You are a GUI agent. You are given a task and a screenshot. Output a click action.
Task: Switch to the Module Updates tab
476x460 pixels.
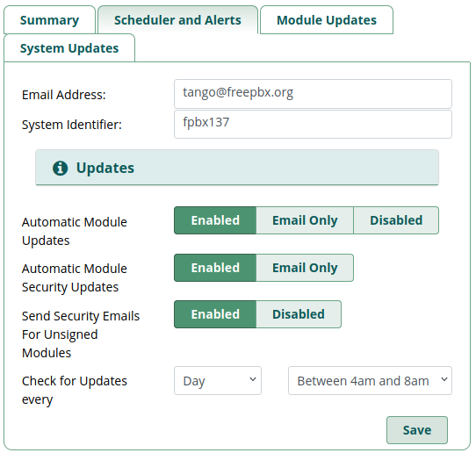[x=327, y=20]
